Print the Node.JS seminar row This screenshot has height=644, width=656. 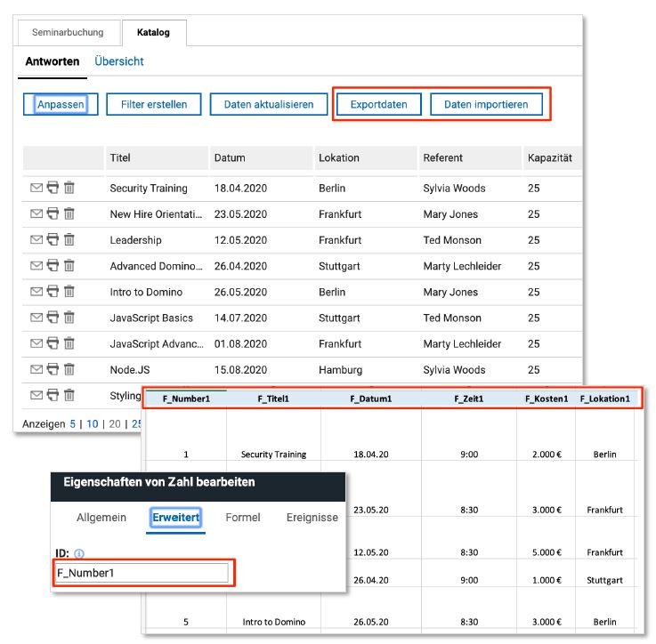tap(53, 369)
